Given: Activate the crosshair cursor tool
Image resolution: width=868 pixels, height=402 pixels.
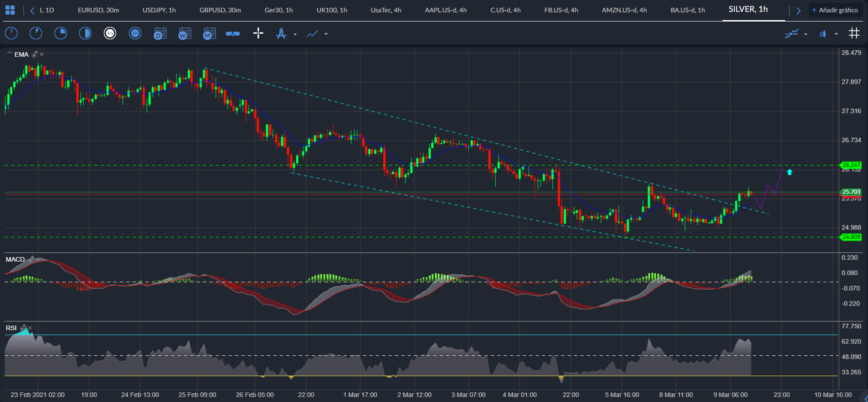Looking at the screenshot, I should (x=258, y=33).
